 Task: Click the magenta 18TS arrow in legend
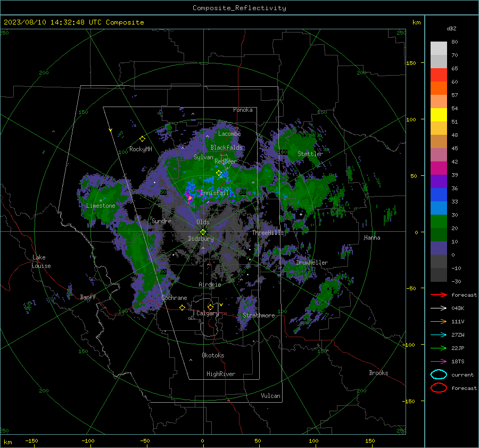[x=439, y=361]
